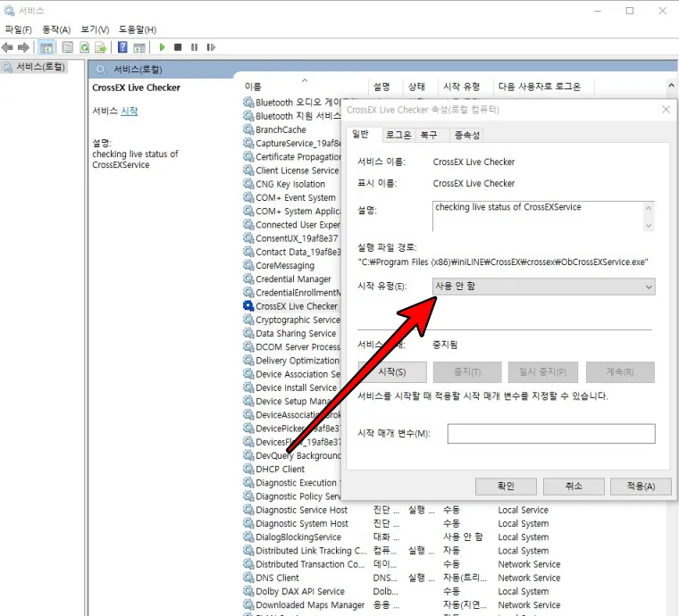Click the 시작 매개 변수 input field
Screen dimensions: 679x616
click(x=551, y=434)
